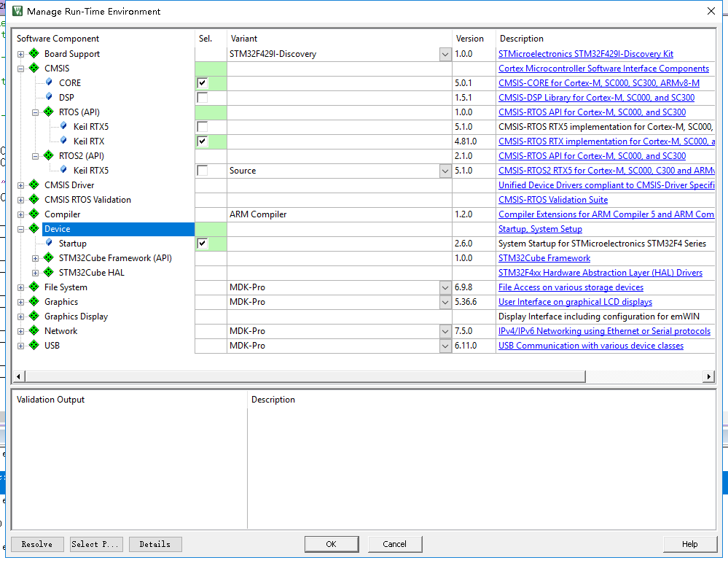The image size is (728, 563).
Task: Click the STM32Cube Framework (API) diamond icon
Action: tap(48, 257)
